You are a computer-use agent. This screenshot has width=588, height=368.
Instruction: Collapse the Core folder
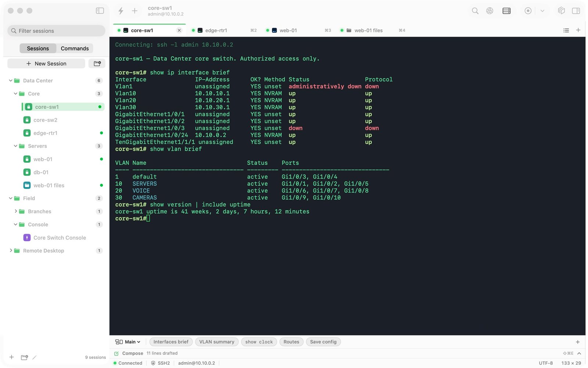15,94
